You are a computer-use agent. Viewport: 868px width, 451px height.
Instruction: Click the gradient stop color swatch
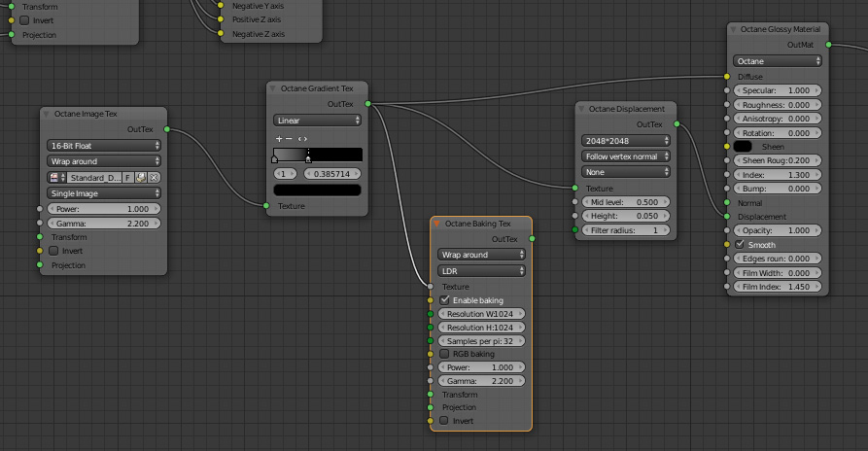coord(317,191)
